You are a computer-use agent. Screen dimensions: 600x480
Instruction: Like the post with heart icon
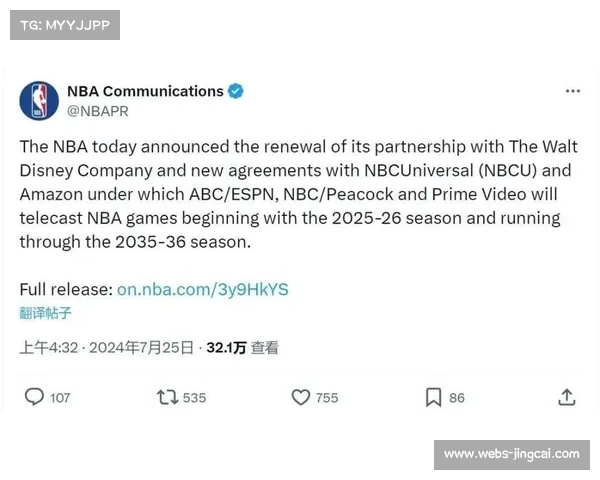click(x=301, y=397)
